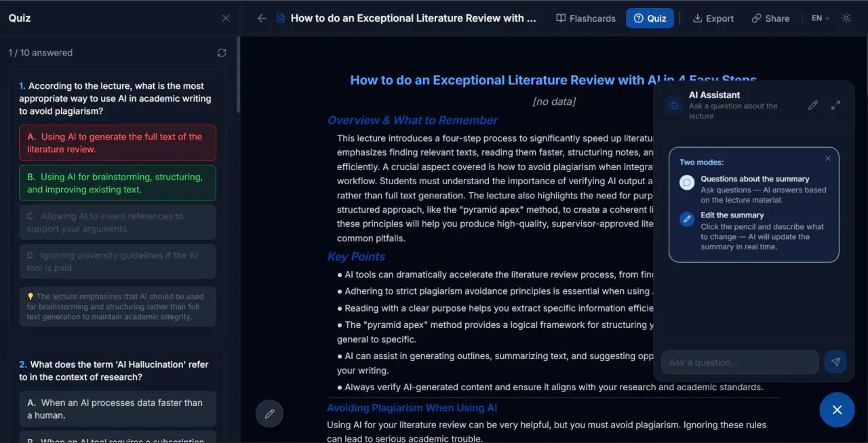Click the Share button

(770, 18)
